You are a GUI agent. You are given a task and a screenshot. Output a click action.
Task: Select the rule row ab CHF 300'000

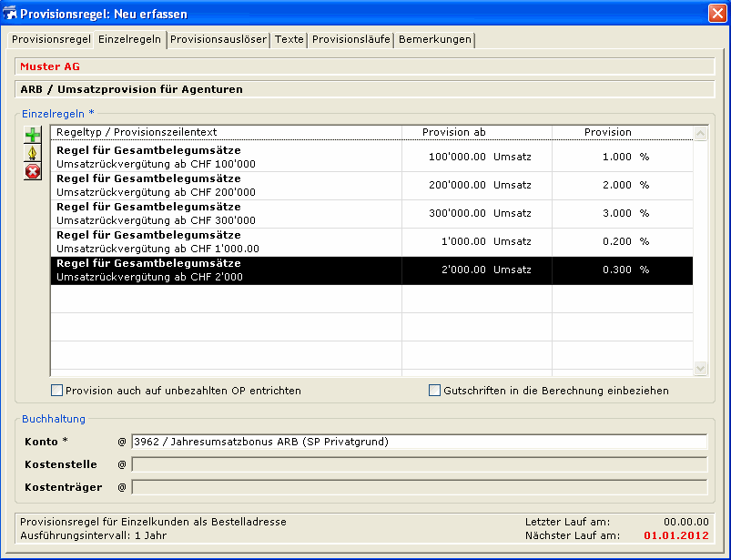click(x=228, y=214)
